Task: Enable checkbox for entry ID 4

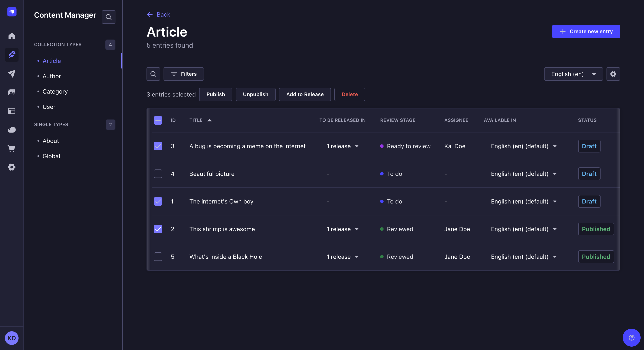Action: 158,174
